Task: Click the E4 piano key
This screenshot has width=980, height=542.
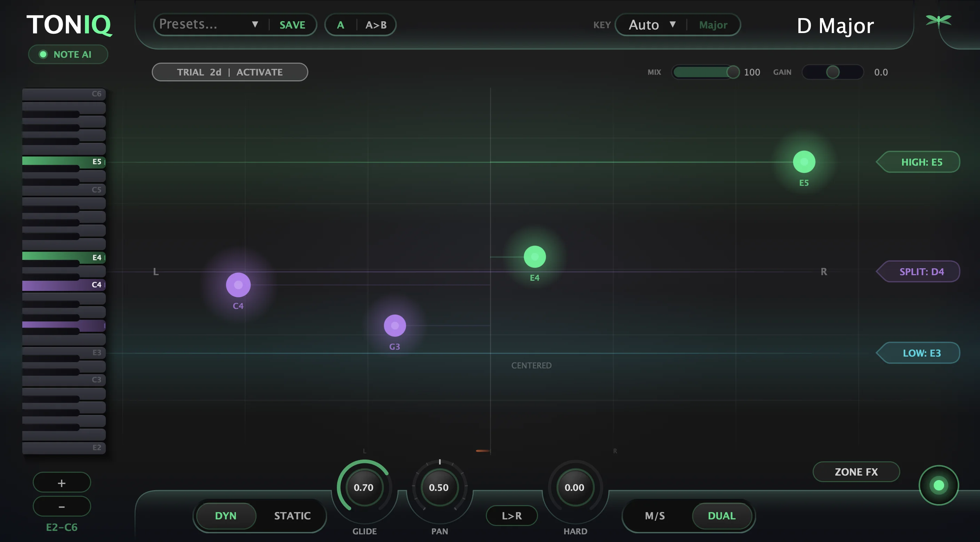Action: coord(64,257)
